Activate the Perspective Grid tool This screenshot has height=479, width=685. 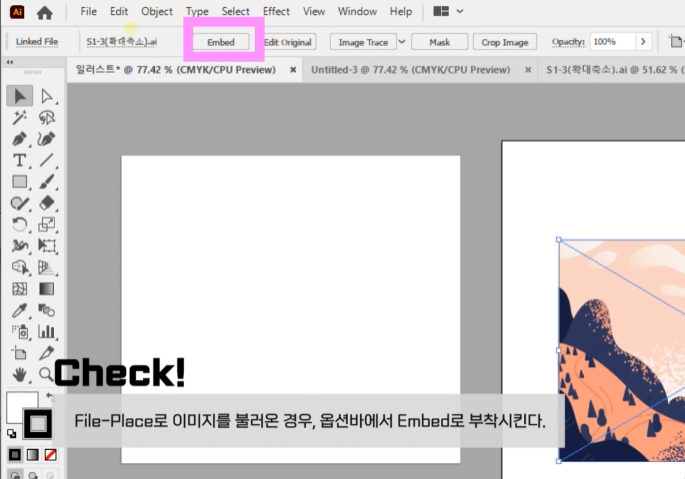[47, 267]
